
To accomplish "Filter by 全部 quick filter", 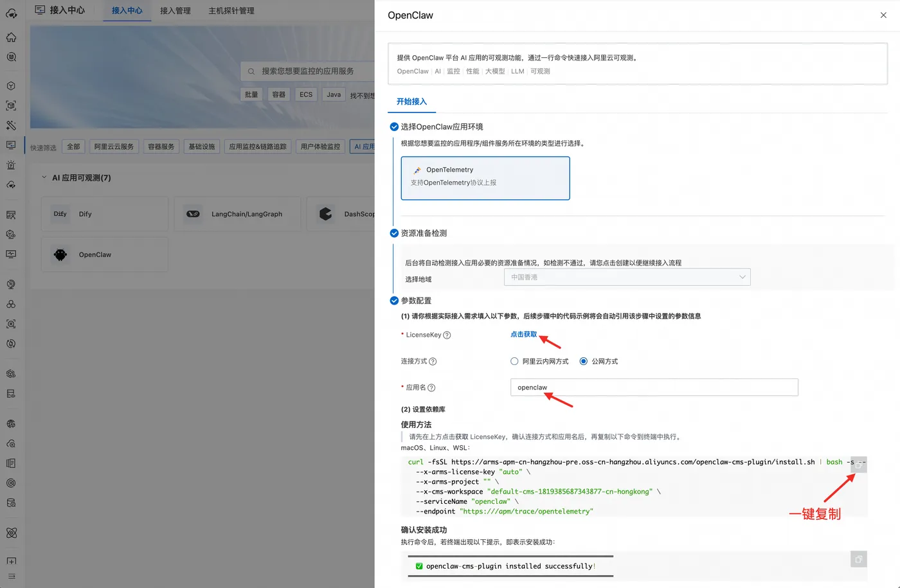I will tap(74, 147).
